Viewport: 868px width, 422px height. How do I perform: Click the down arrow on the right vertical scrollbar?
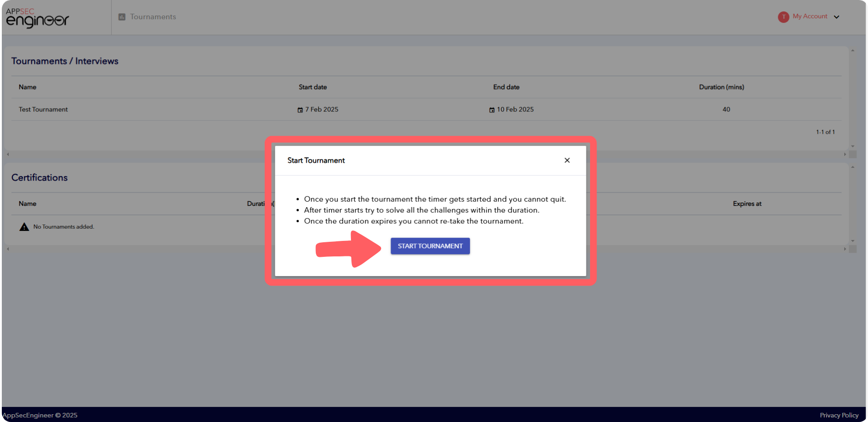[853, 146]
